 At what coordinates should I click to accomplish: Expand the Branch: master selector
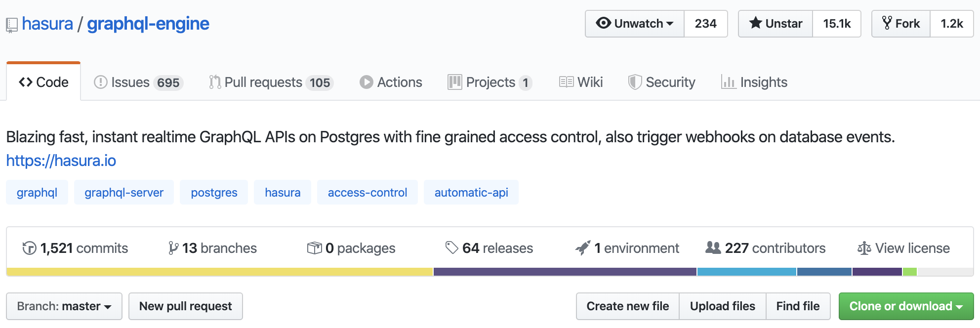pos(64,306)
